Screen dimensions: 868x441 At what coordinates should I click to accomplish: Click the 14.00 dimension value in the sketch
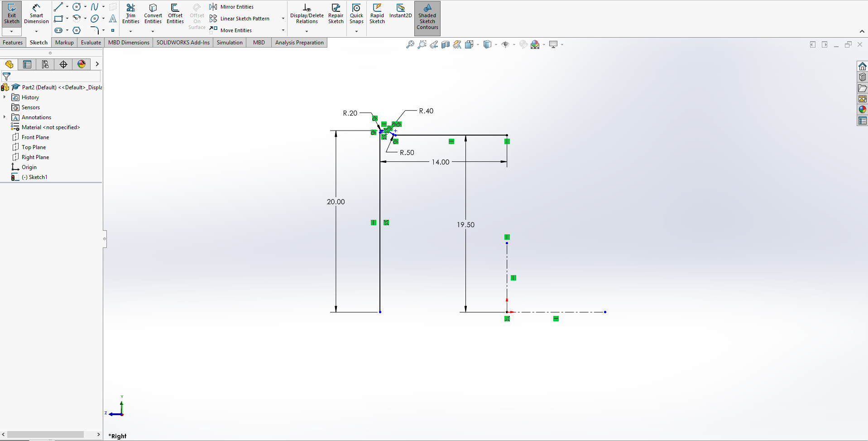click(441, 162)
